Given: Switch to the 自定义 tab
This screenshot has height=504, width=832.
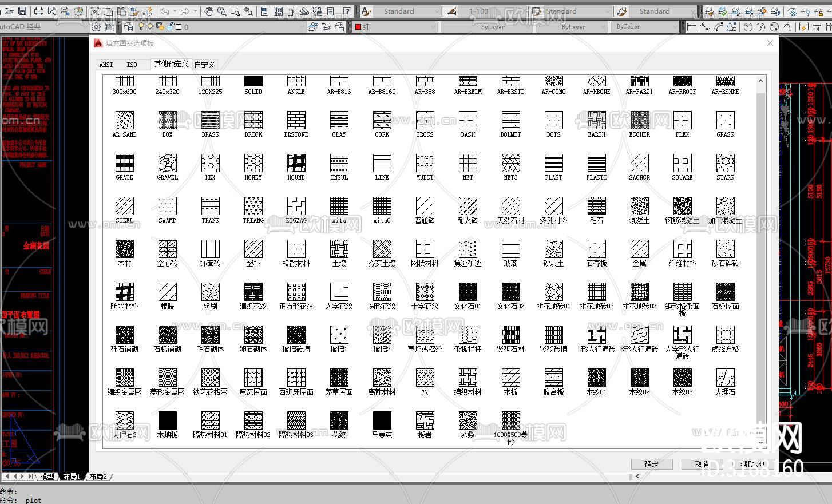Looking at the screenshot, I should (x=204, y=65).
